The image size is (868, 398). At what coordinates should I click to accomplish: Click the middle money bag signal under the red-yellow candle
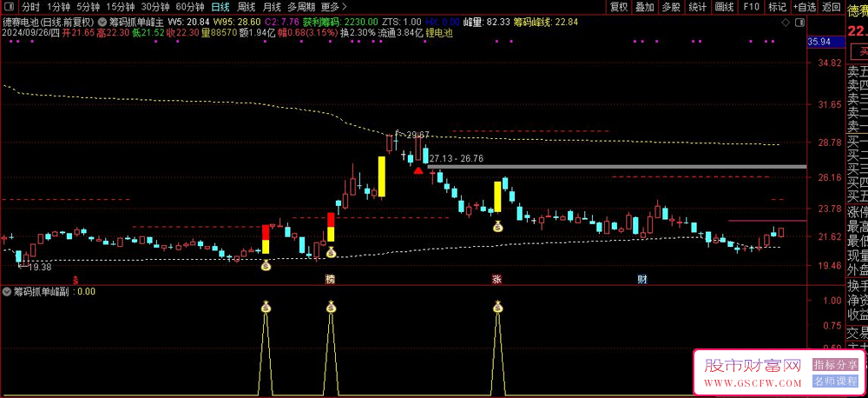click(331, 253)
